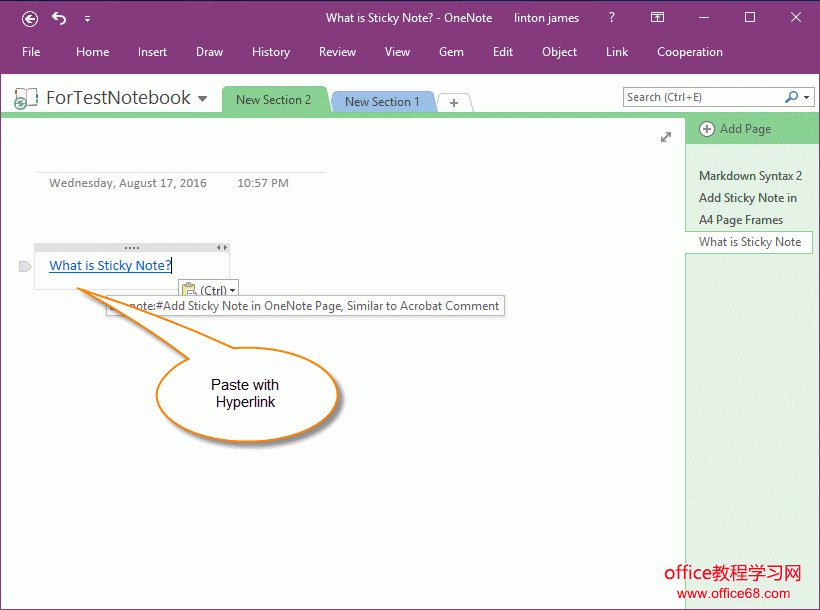Viewport: 820px width, 610px height.
Task: Click into the Search (Ctrl+E) box
Action: [700, 97]
